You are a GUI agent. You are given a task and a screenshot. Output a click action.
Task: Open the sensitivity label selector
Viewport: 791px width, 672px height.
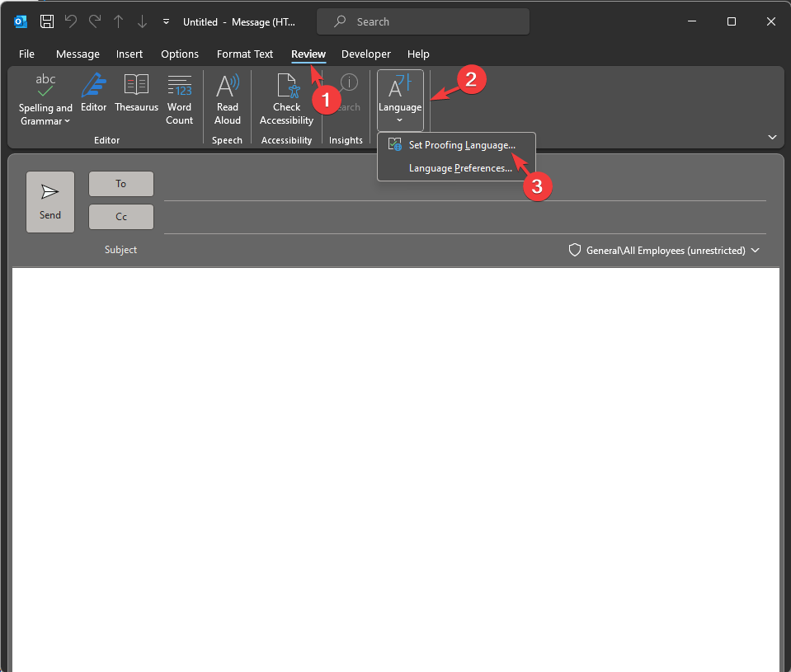tap(663, 250)
